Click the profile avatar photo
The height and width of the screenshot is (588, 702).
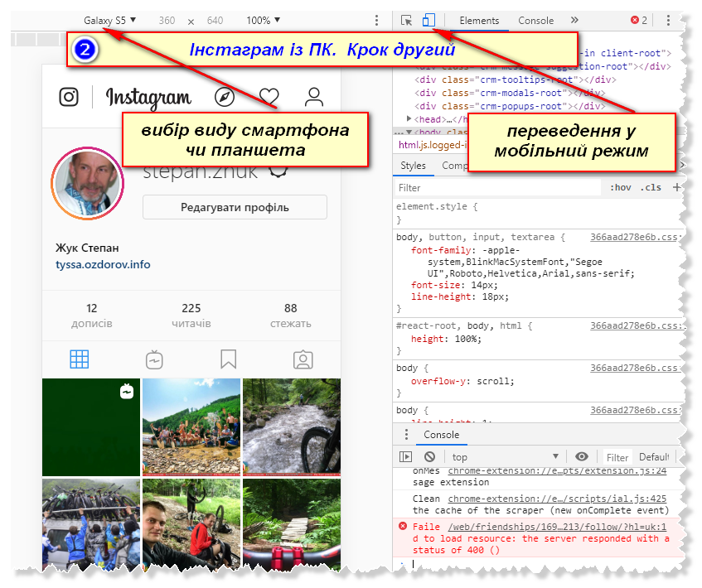tap(87, 183)
